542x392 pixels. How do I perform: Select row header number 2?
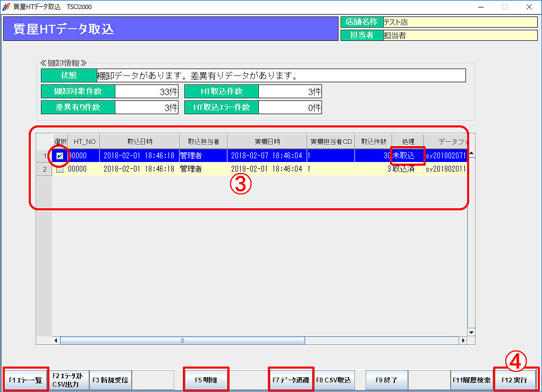coord(45,169)
